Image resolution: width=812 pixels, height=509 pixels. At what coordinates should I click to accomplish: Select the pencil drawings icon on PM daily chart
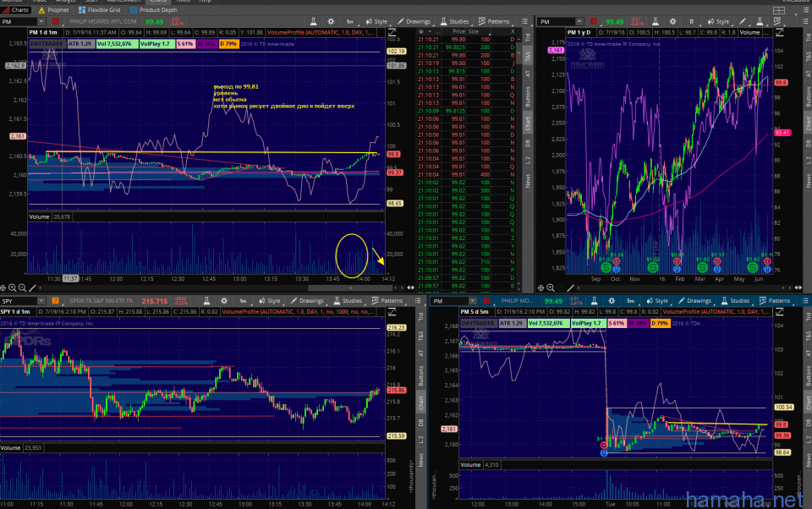coord(743,21)
